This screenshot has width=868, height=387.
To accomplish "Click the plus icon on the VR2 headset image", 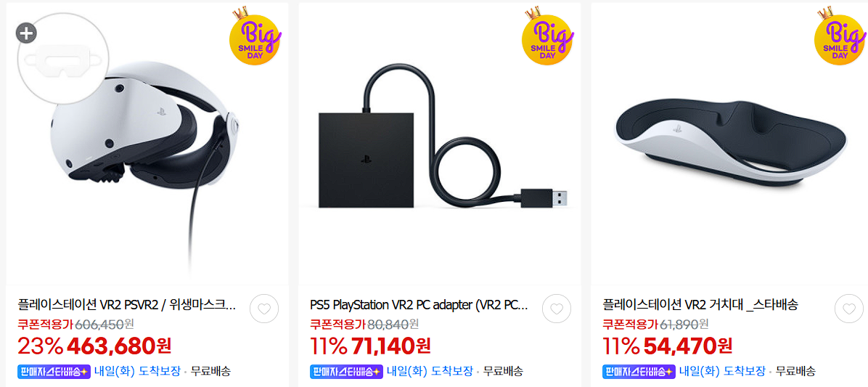I will (27, 33).
